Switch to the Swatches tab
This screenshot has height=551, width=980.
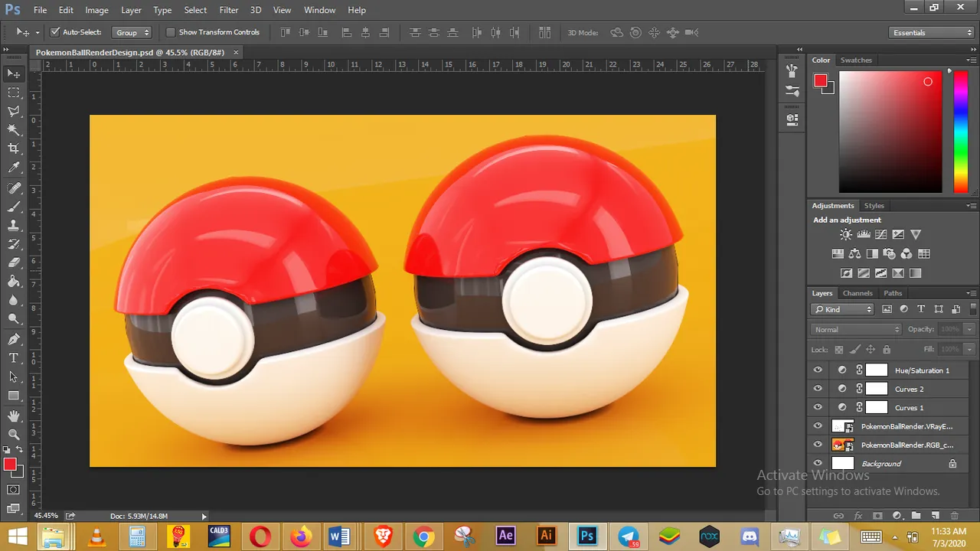(x=856, y=60)
